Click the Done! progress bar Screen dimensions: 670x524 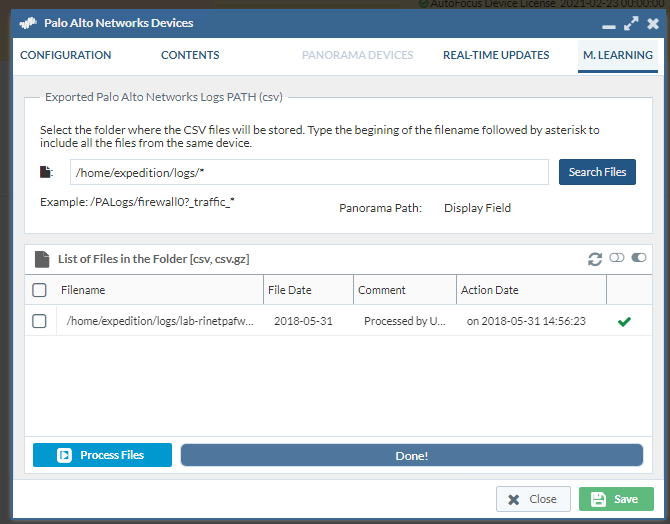411,455
